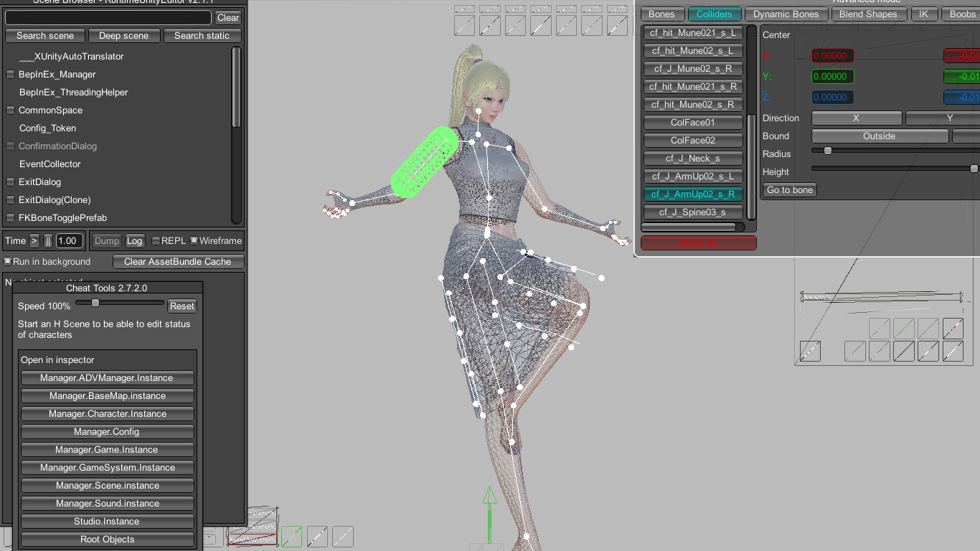Toggle Run in background option
The height and width of the screenshot is (551, 980).
tap(8, 262)
